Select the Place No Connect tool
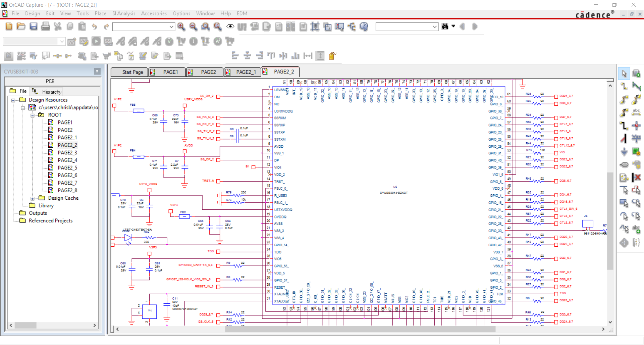This screenshot has height=345, width=644. click(x=636, y=177)
